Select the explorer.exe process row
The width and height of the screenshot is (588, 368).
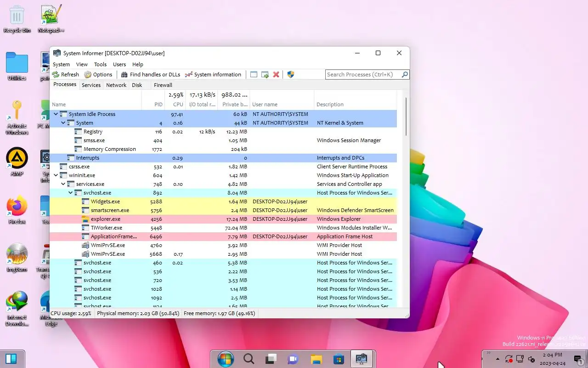pos(223,219)
